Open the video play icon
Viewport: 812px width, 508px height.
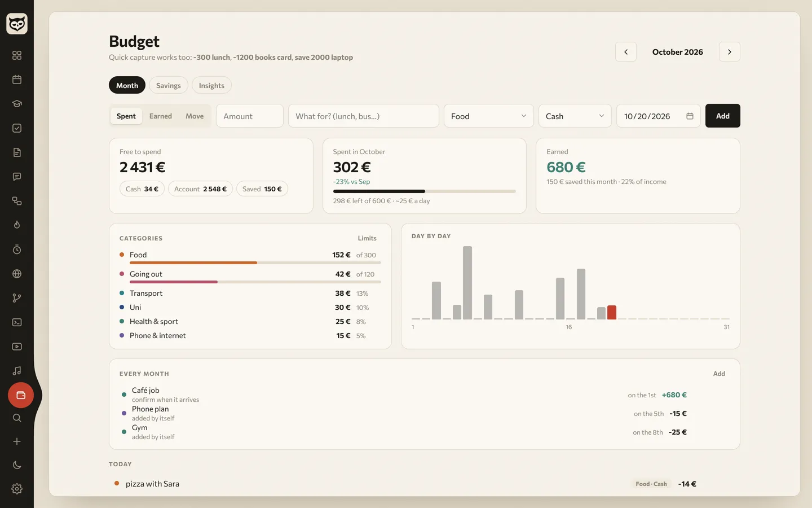pyautogui.click(x=17, y=347)
